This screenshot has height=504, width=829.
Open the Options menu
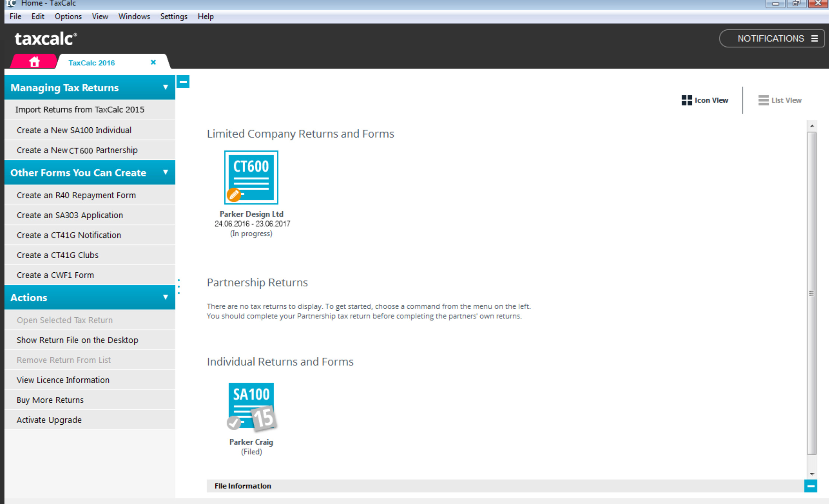point(68,16)
